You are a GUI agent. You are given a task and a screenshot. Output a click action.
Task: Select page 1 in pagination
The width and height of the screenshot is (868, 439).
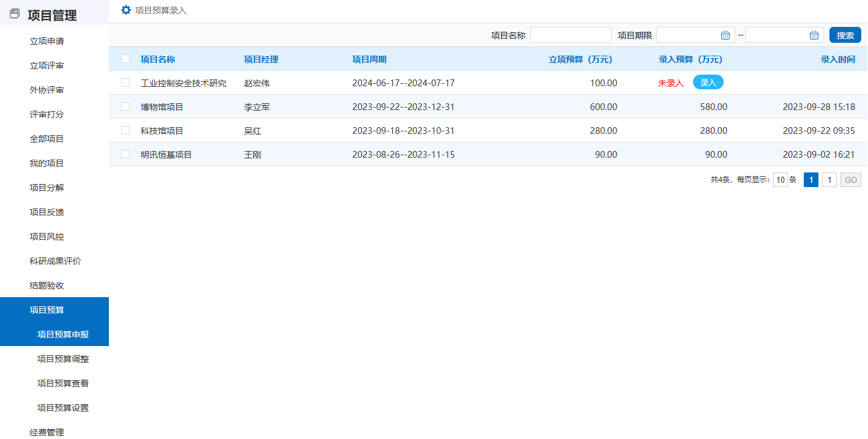[x=811, y=180]
